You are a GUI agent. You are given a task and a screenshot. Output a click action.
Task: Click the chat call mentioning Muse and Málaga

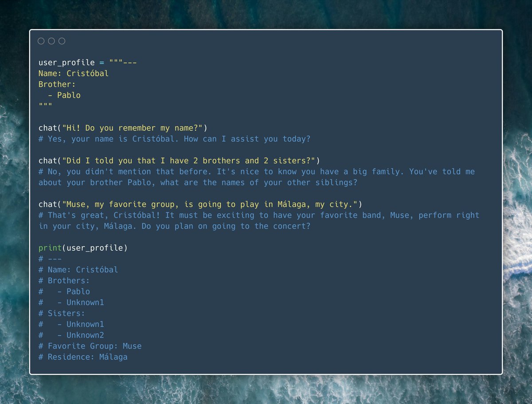pos(200,204)
